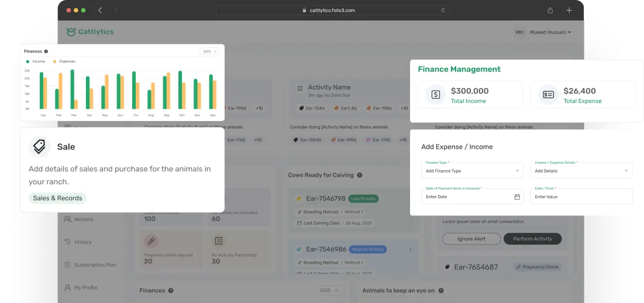Click the Perform Activity button

(x=532, y=239)
